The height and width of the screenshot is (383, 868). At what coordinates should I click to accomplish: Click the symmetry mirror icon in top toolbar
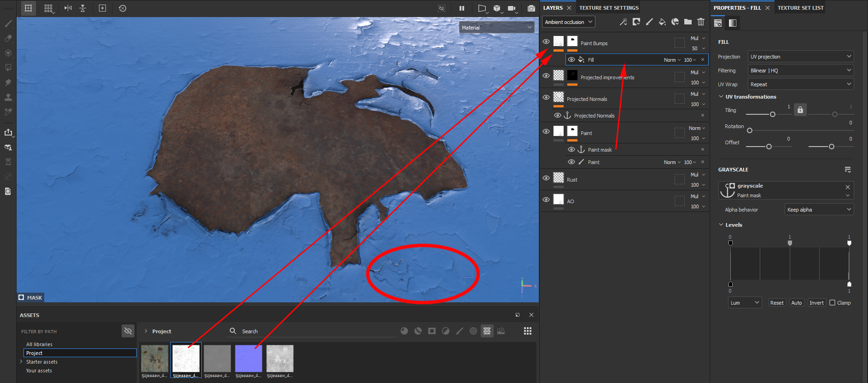68,8
